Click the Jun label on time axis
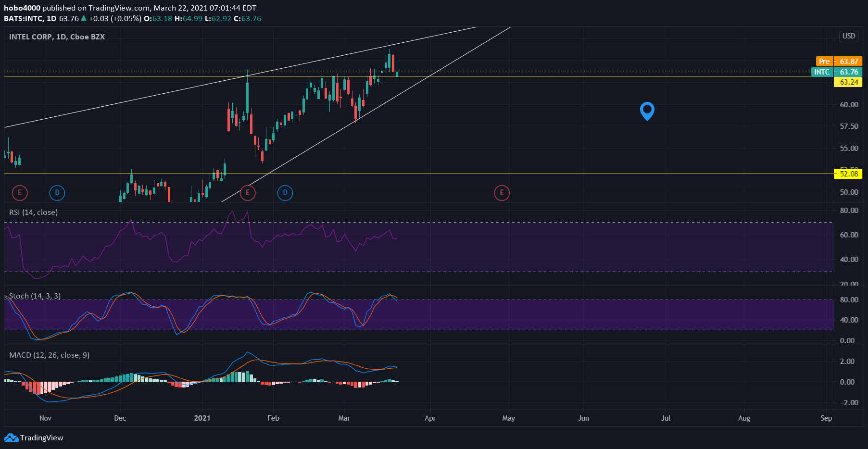 pos(583,418)
